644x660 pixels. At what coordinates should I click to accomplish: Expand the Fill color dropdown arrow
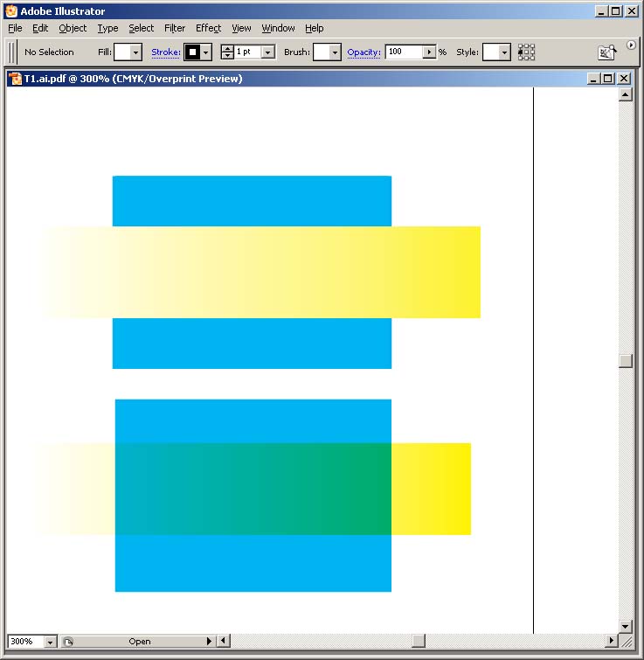[x=135, y=52]
